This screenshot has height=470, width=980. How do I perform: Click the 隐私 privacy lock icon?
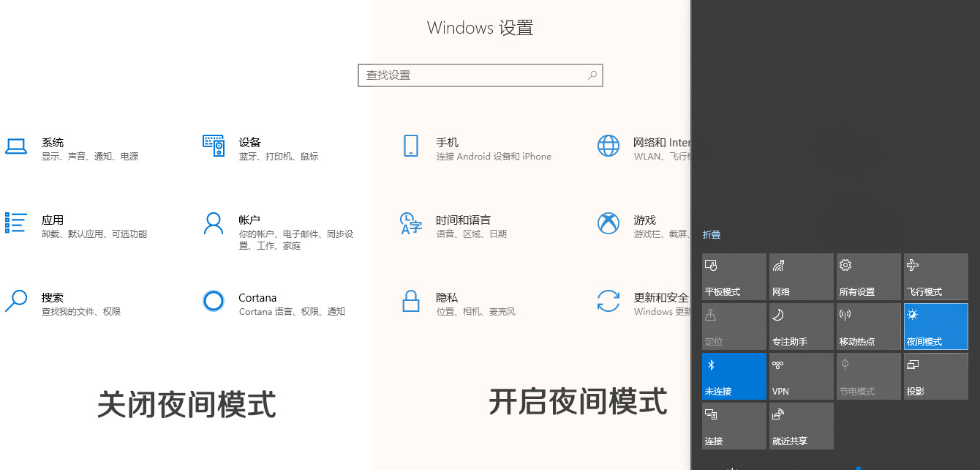point(410,300)
